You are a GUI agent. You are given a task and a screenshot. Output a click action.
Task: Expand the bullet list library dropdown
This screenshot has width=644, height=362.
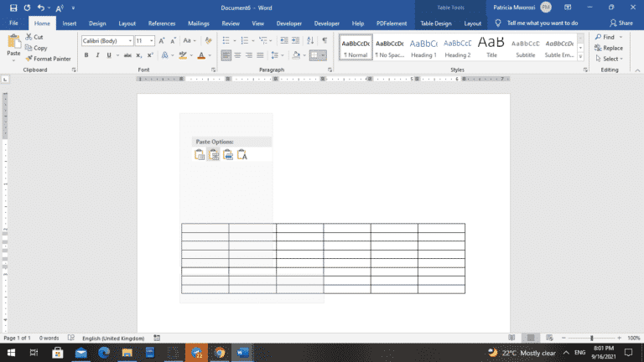click(x=235, y=40)
